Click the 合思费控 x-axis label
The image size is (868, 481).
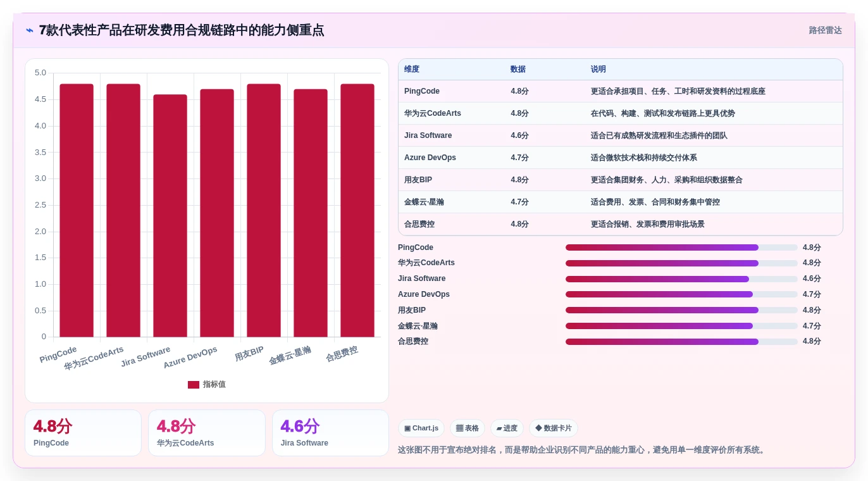pos(342,354)
